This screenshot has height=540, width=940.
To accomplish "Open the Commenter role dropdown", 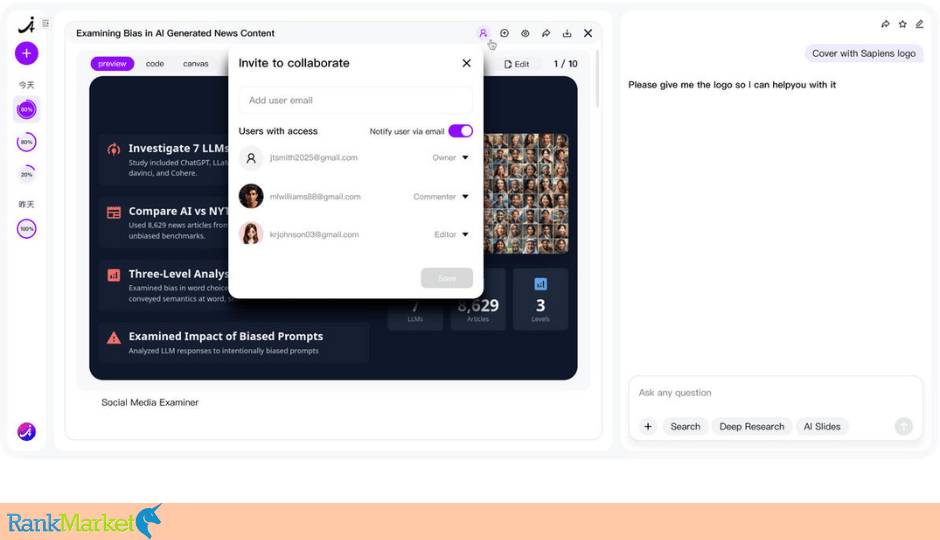I will pos(441,197).
